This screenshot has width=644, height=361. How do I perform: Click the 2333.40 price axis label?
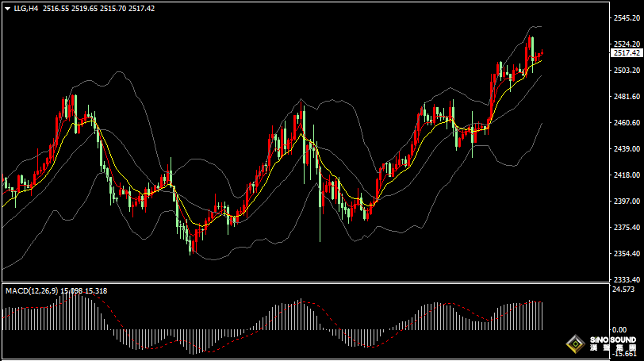pos(627,280)
